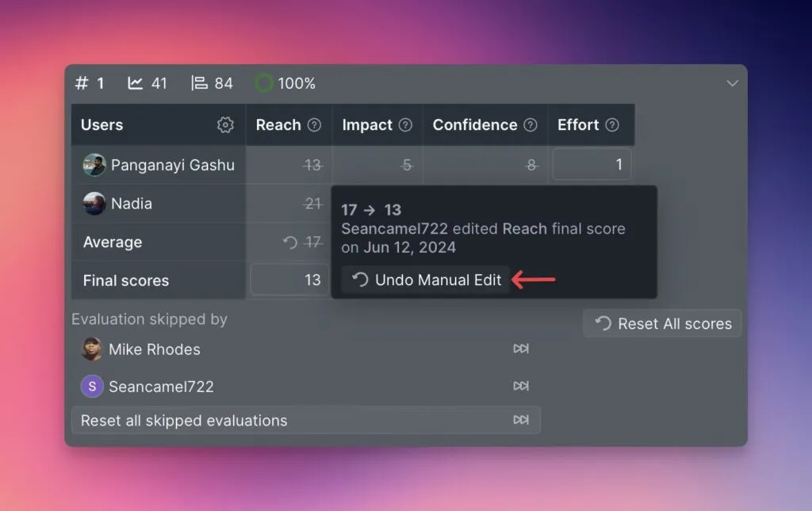Click the 100% progress circle indicator
The width and height of the screenshot is (812, 511).
(264, 83)
